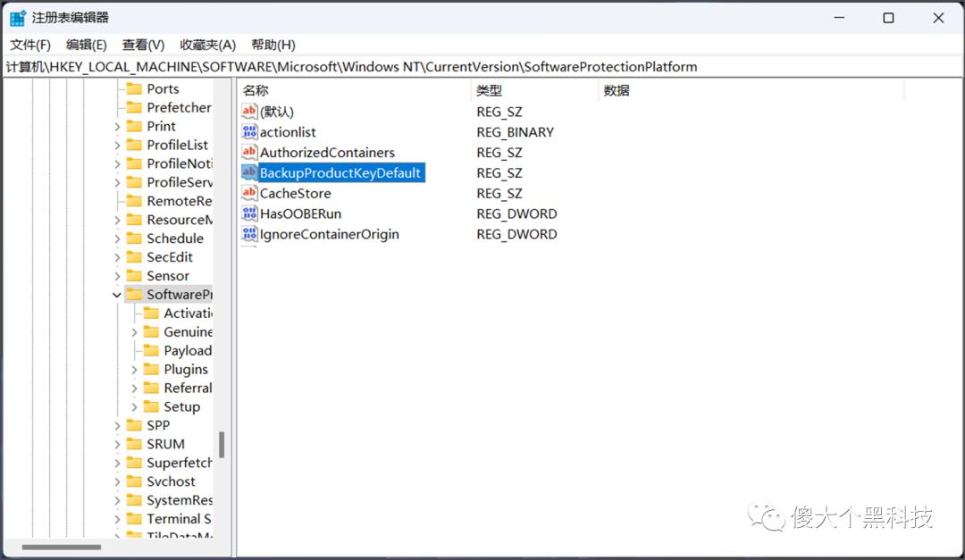965x560 pixels.
Task: Click the Setup folder icon in the tree
Action: pos(150,406)
